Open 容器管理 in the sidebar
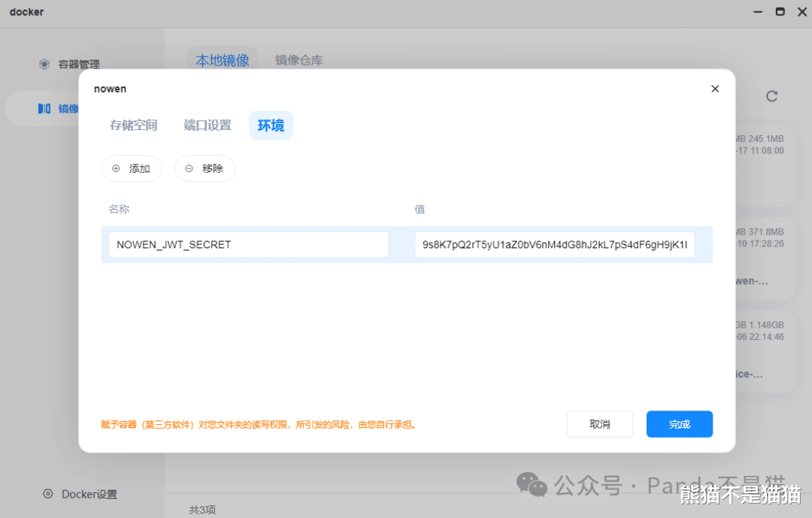This screenshot has width=812, height=518. [79, 64]
